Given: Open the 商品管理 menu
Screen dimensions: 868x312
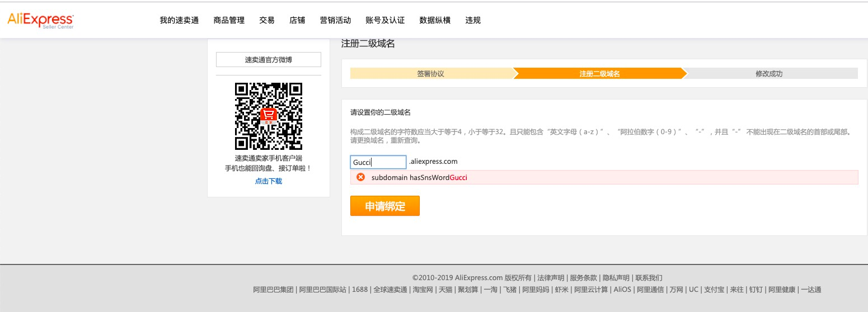Looking at the screenshot, I should [229, 20].
